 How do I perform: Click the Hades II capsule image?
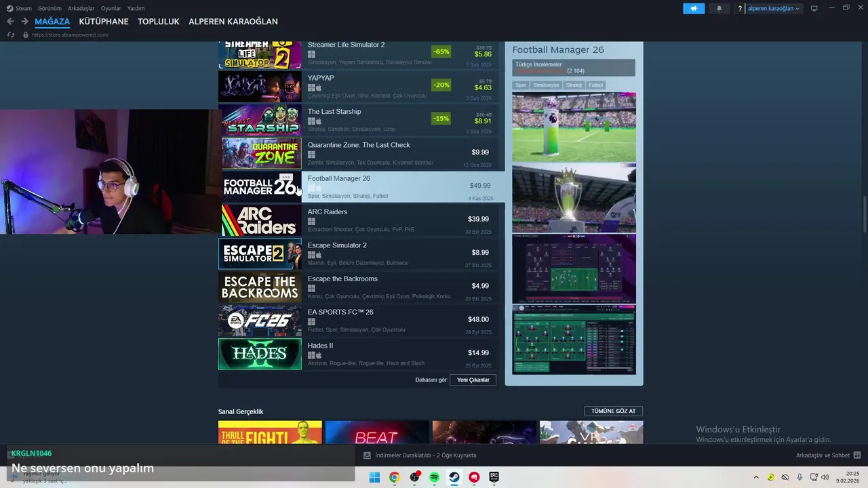[x=260, y=354]
